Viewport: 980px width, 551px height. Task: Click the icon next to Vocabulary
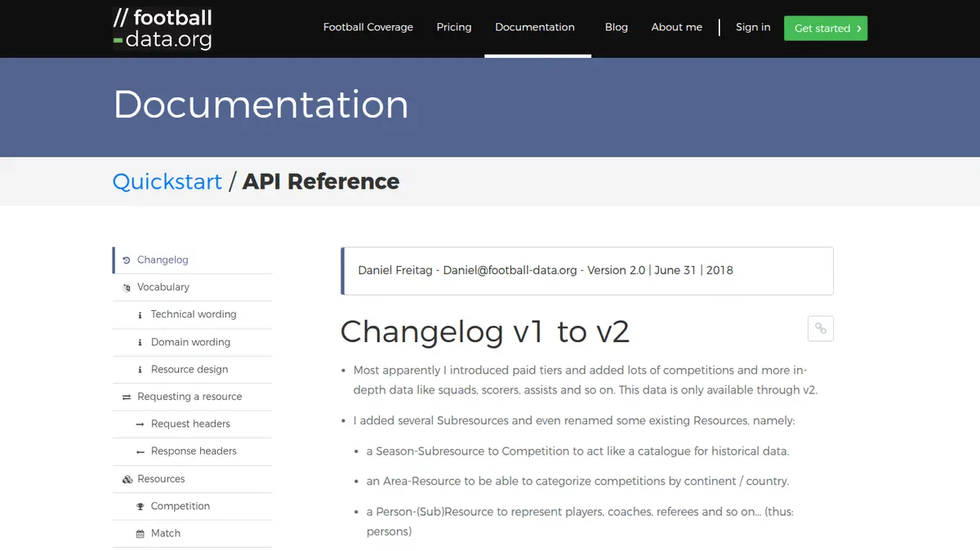(x=127, y=287)
